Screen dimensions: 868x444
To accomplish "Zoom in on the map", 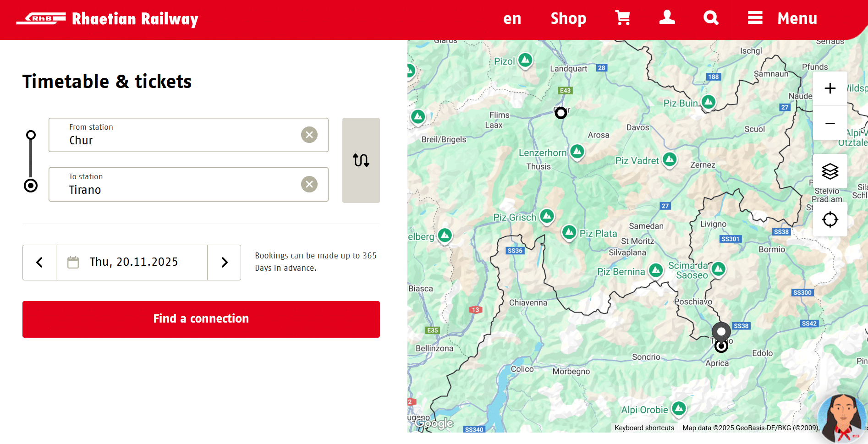I will pyautogui.click(x=830, y=88).
